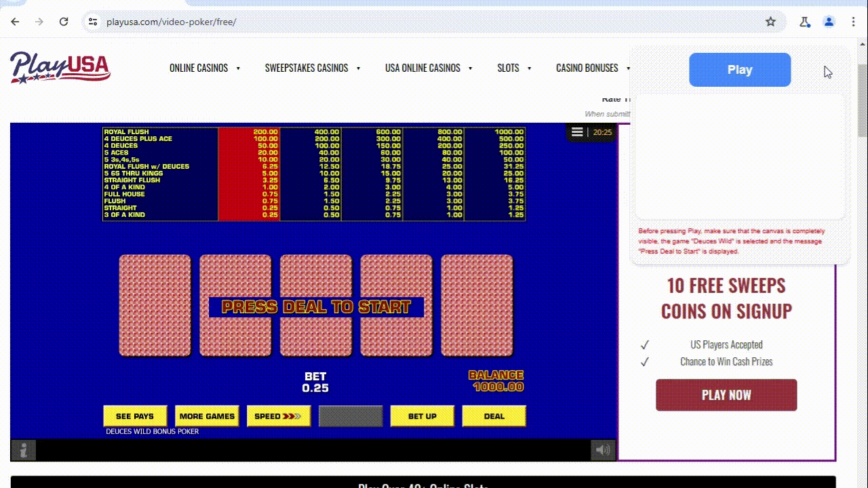Expand the Sweepstakes Casinos menu

point(313,68)
